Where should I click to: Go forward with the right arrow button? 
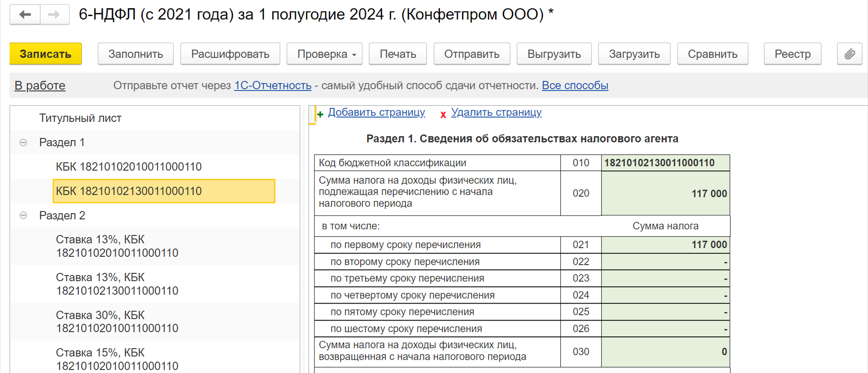[55, 14]
